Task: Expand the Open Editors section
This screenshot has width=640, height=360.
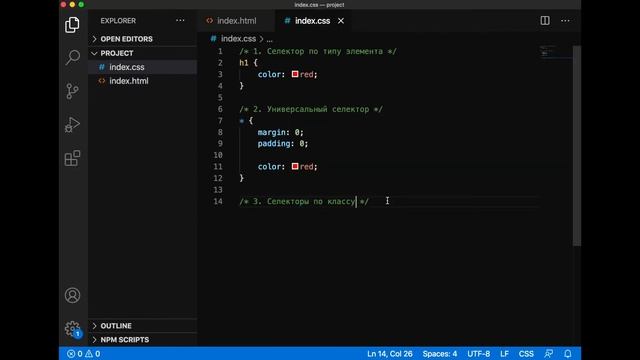Action: point(142,39)
